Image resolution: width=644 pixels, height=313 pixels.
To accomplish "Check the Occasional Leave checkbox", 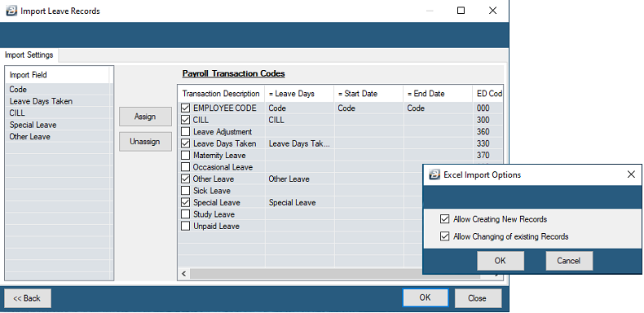I will [x=186, y=167].
